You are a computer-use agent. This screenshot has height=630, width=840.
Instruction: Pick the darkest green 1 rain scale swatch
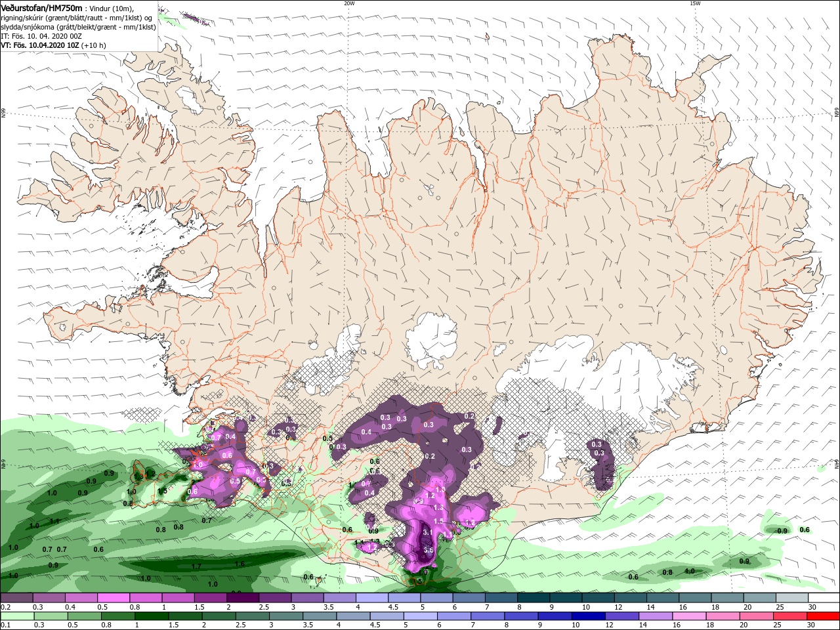[x=152, y=616]
